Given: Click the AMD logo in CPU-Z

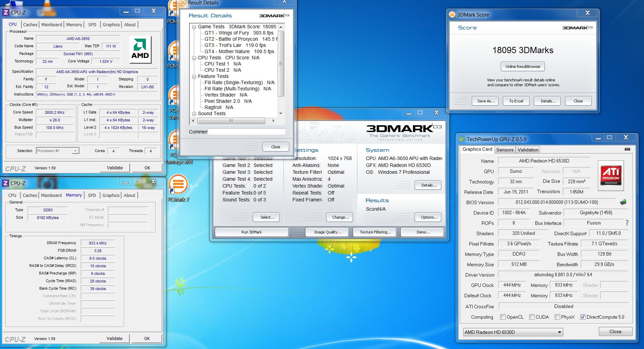Looking at the screenshot, I should click(140, 49).
